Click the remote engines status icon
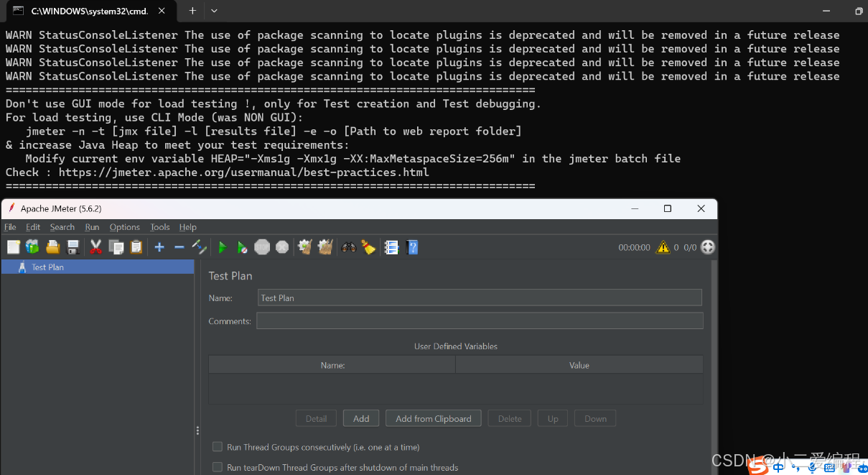 (708, 247)
